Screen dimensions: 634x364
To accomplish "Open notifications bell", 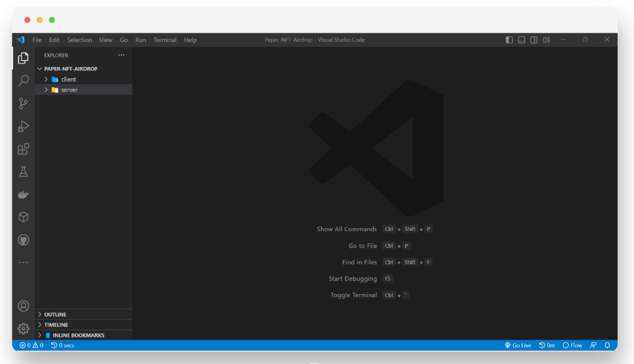I will (x=607, y=345).
